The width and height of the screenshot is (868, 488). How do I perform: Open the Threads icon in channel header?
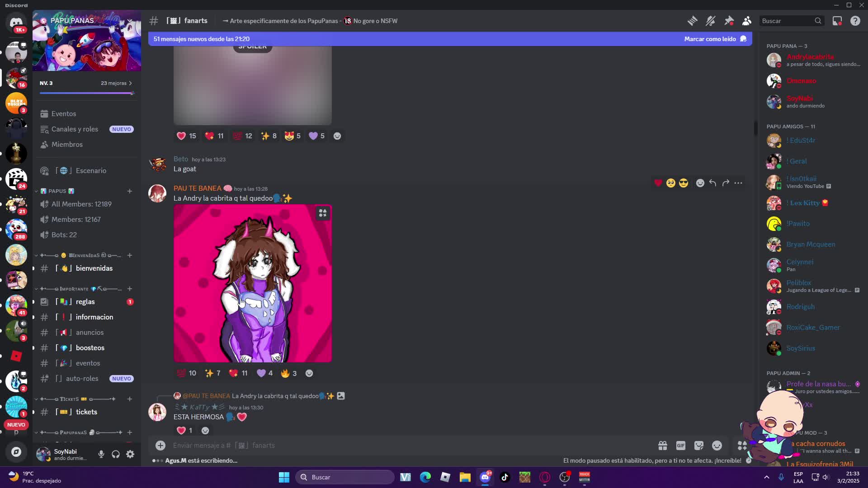point(692,21)
